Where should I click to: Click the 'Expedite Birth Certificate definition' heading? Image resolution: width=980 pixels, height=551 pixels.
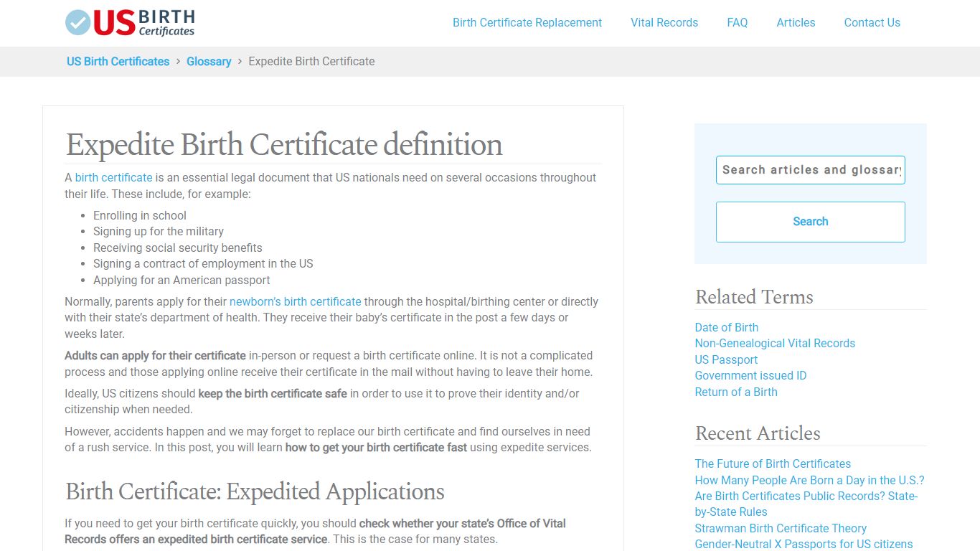pos(284,145)
